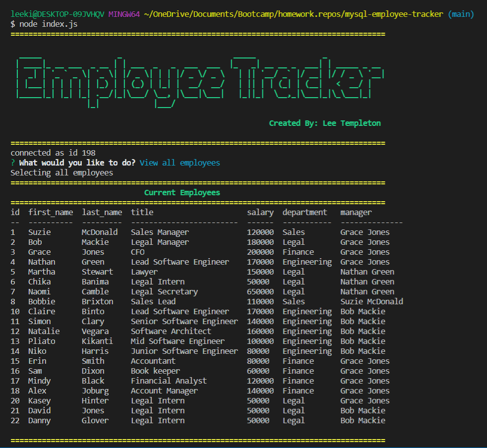The height and width of the screenshot is (448, 487).
Task: Click 'Kasey' in the first_name column
Action: [x=40, y=401]
